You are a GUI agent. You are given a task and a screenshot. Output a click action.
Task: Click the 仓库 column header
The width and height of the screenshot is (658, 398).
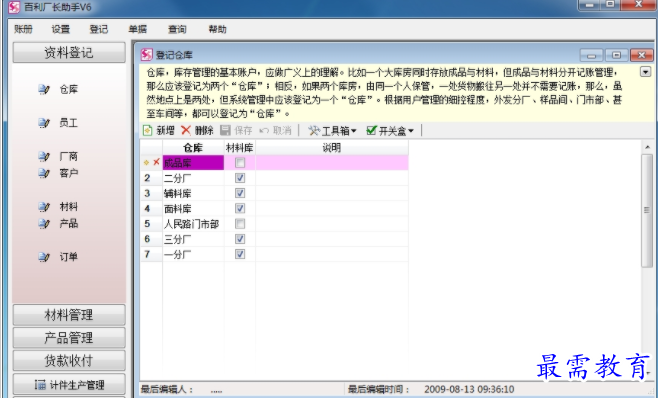click(193, 147)
